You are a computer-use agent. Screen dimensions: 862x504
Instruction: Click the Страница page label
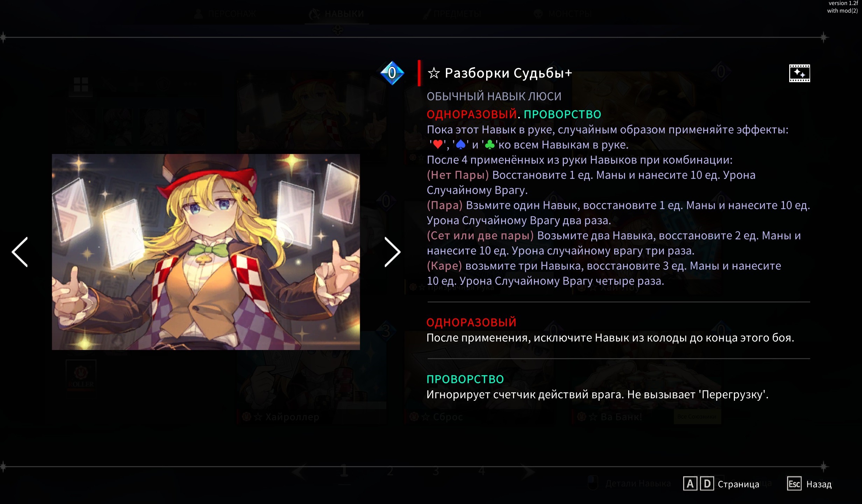[738, 484]
